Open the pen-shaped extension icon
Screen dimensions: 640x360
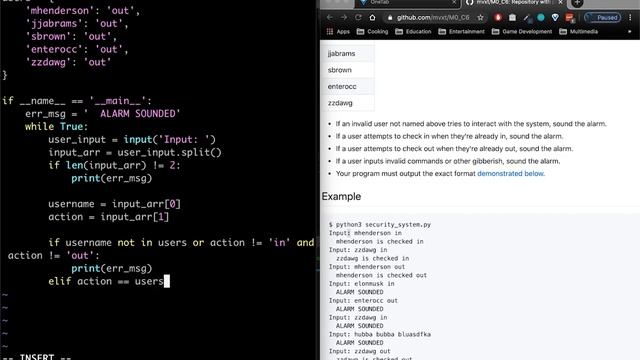527,18
